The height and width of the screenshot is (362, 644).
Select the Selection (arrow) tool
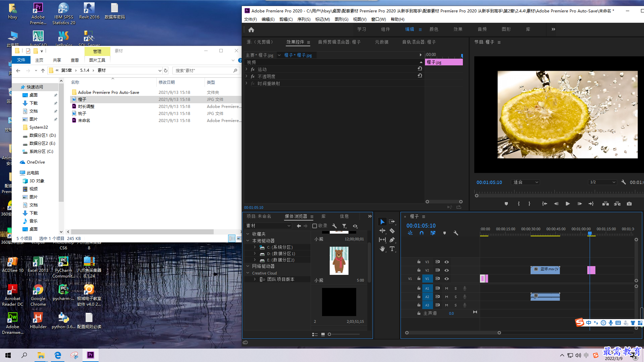coord(382,222)
